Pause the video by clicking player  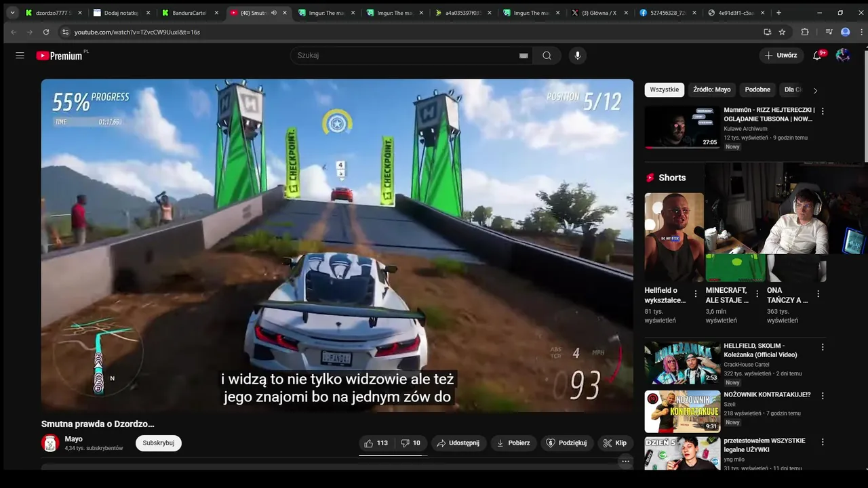[337, 245]
